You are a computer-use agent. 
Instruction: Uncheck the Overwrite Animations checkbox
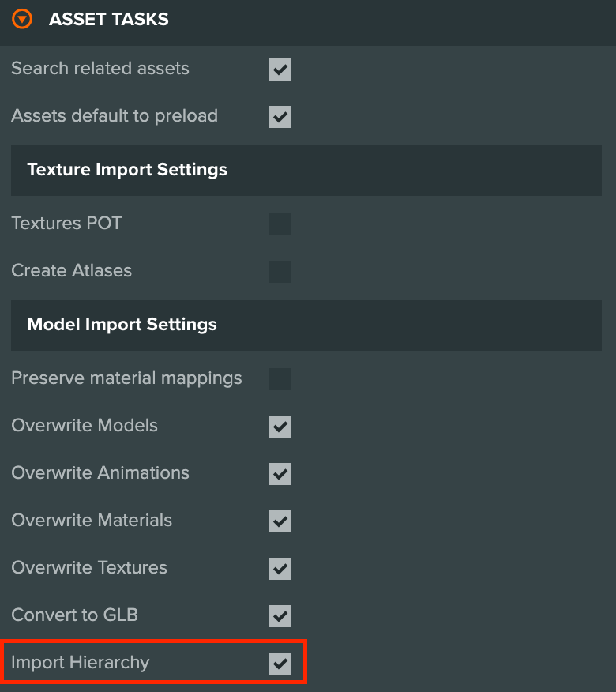280,474
